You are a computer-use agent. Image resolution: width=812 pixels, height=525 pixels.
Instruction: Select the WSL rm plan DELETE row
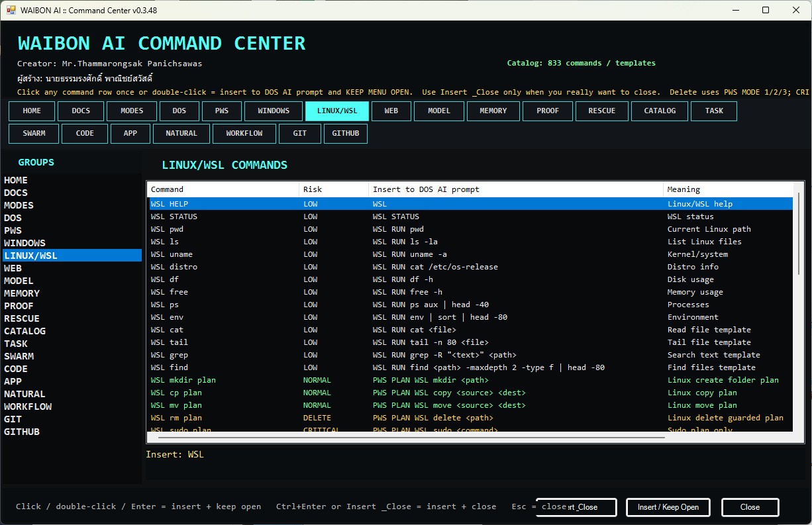tap(470, 418)
